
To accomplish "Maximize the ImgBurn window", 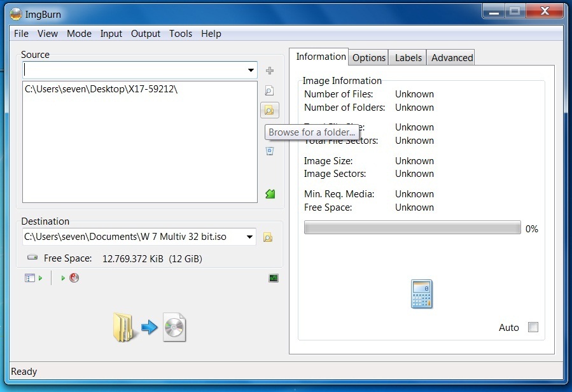I will [515, 11].
